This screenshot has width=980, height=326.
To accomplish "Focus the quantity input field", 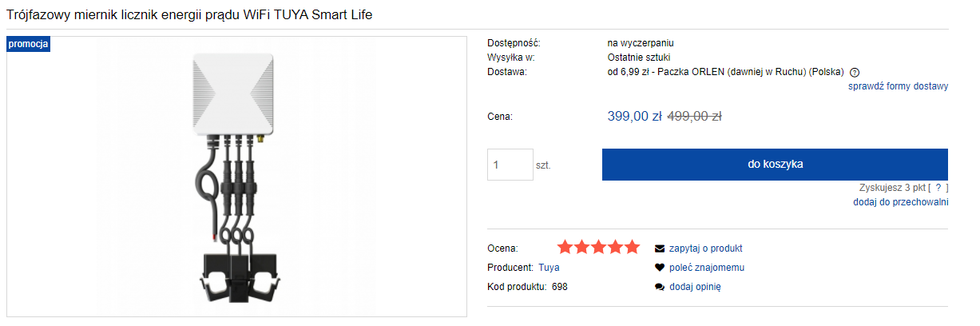I will coord(510,165).
